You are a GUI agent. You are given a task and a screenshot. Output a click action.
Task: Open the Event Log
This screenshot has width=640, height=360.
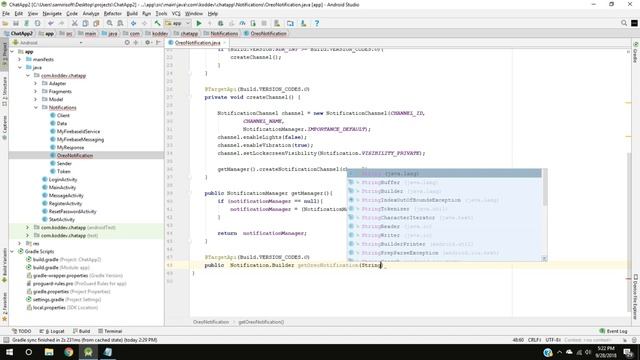(613, 331)
